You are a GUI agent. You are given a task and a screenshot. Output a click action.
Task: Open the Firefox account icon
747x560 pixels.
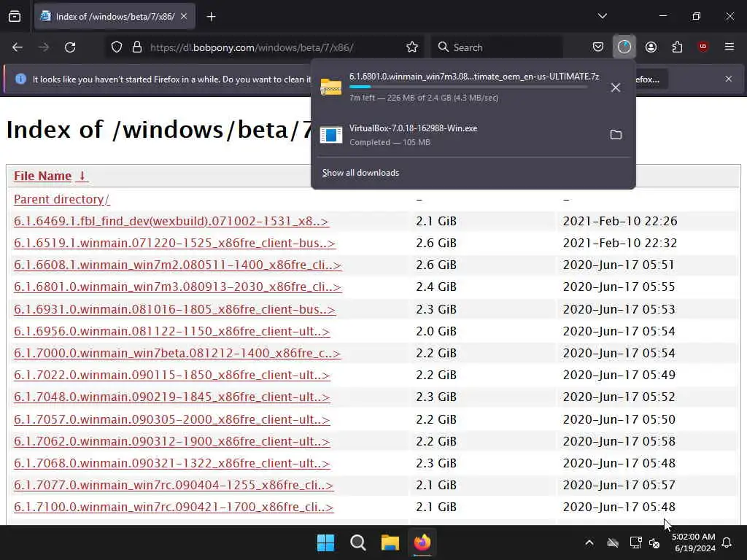[651, 47]
